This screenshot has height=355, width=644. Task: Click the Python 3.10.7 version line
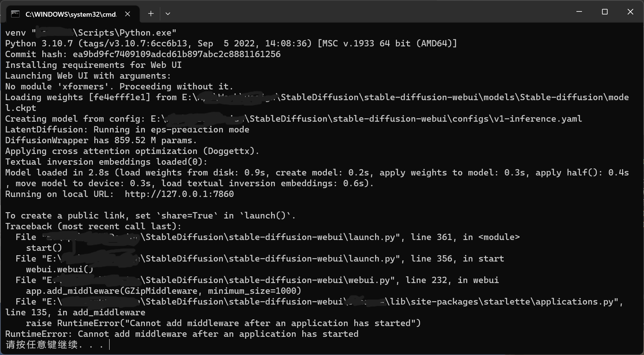231,43
